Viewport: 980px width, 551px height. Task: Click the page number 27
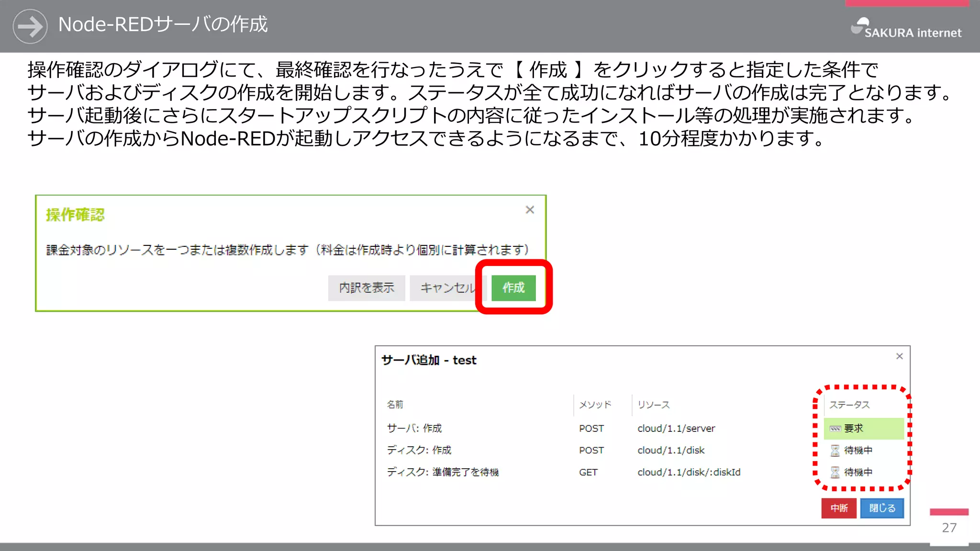coord(949,528)
